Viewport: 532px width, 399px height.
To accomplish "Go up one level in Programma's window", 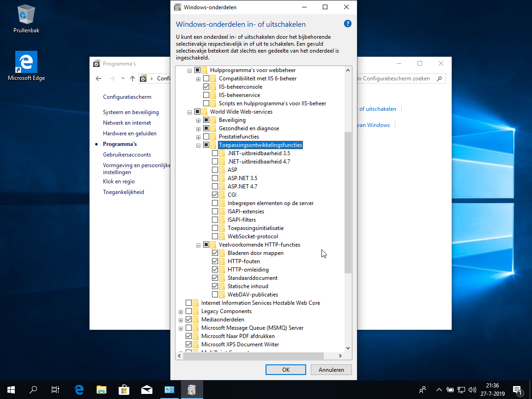I will [133, 79].
